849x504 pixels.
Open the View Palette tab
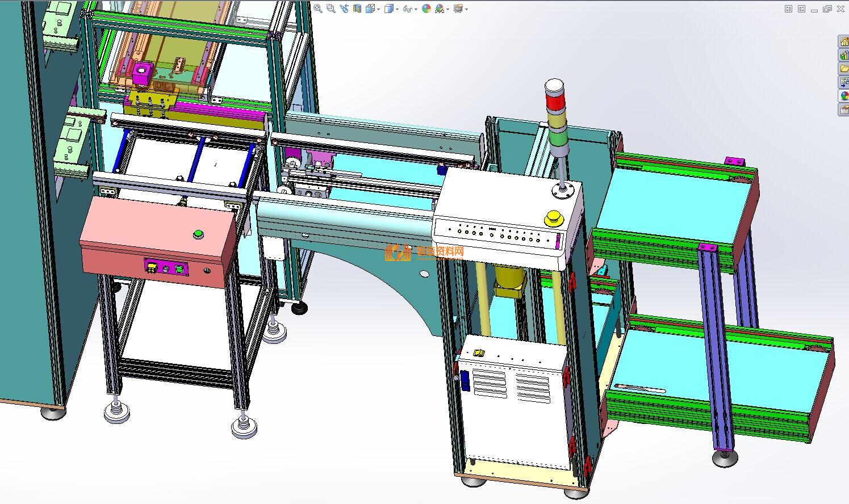click(844, 82)
